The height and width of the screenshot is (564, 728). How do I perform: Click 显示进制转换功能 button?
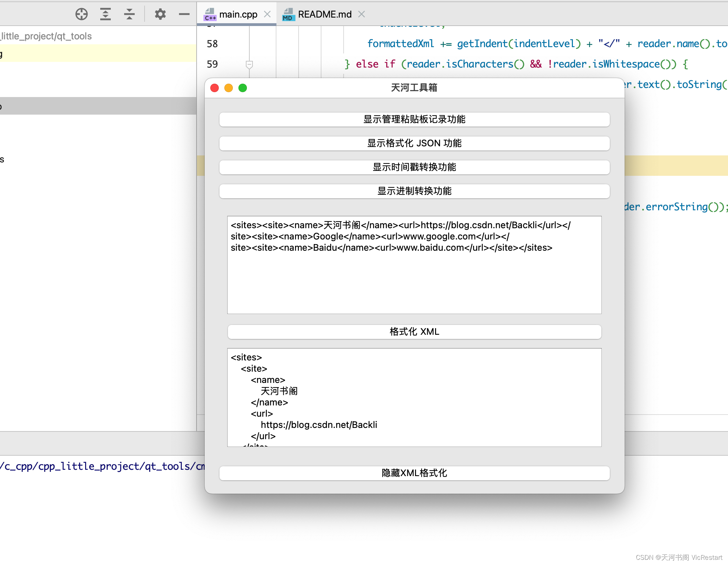click(x=414, y=190)
